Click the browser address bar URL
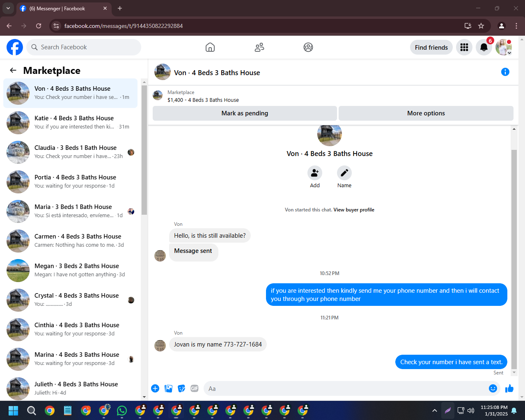525x420 pixels. [124, 26]
